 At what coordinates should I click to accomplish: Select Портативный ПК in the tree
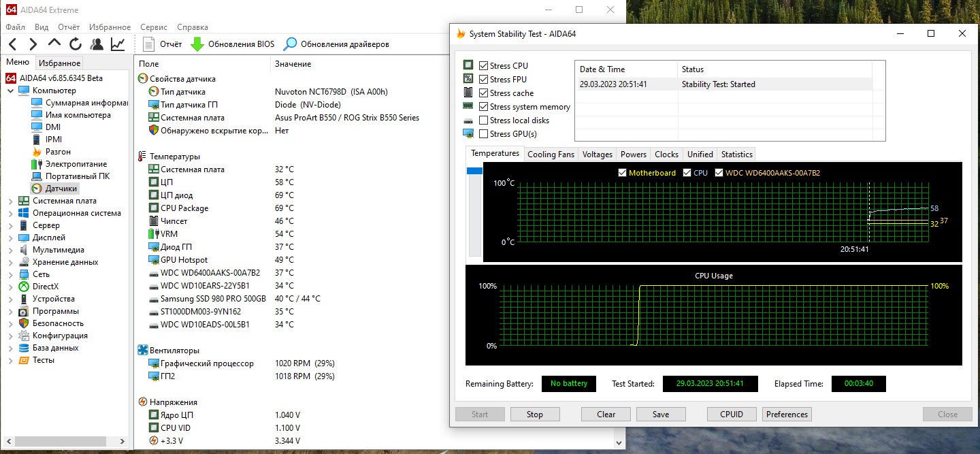[x=71, y=176]
